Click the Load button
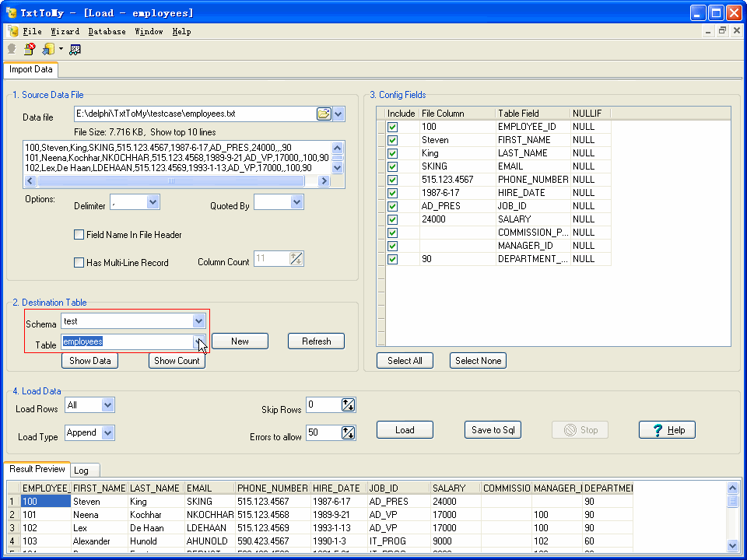 click(x=405, y=430)
